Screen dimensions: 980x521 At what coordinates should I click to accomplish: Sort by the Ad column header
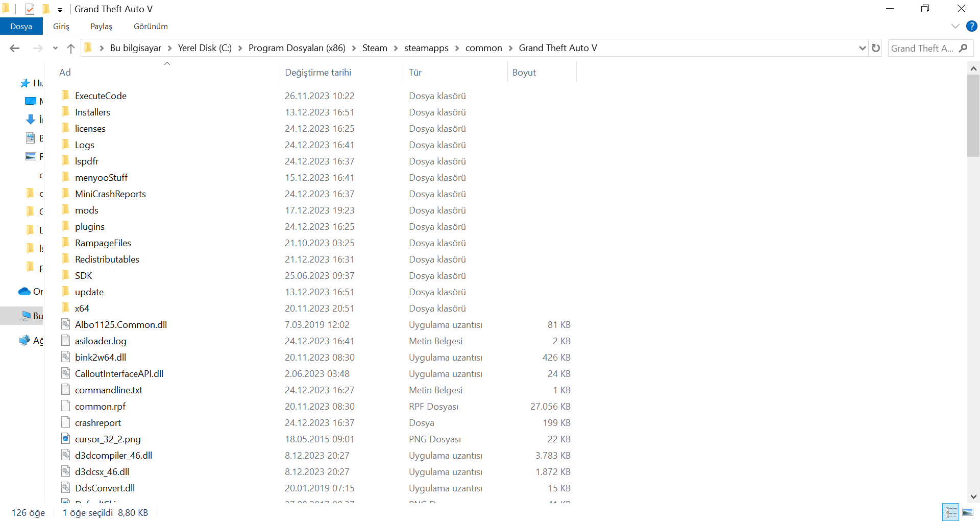167,72
